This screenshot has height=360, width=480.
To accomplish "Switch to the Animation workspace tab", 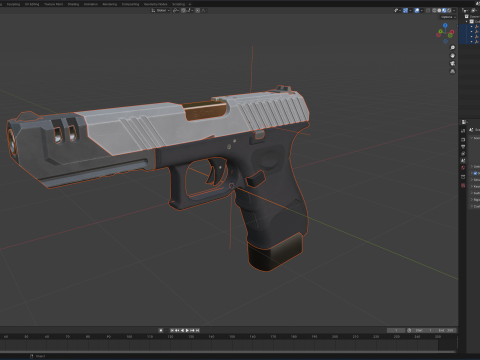I will pos(91,4).
